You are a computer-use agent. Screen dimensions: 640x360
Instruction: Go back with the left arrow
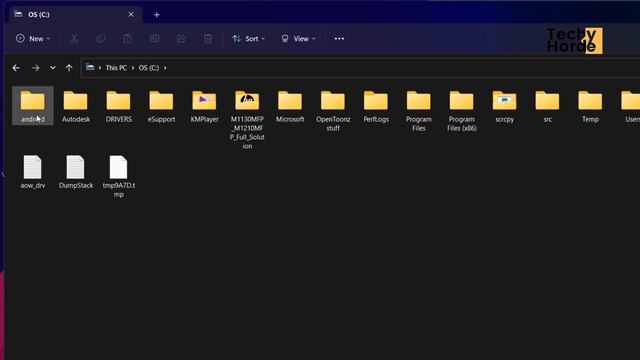[16, 68]
